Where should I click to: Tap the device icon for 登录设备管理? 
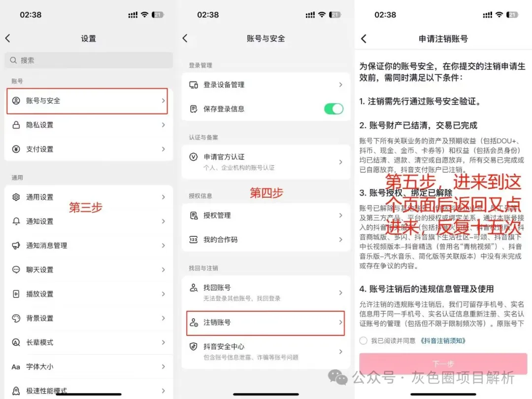(x=194, y=85)
